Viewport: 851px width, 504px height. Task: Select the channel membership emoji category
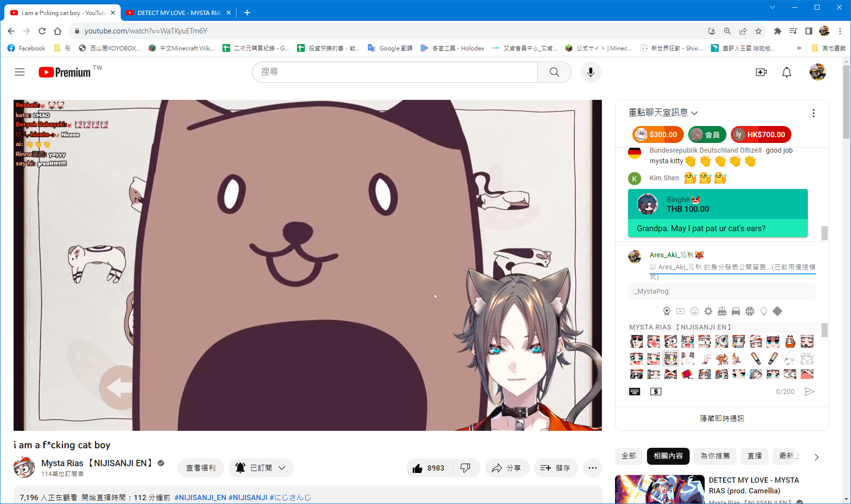(x=667, y=311)
